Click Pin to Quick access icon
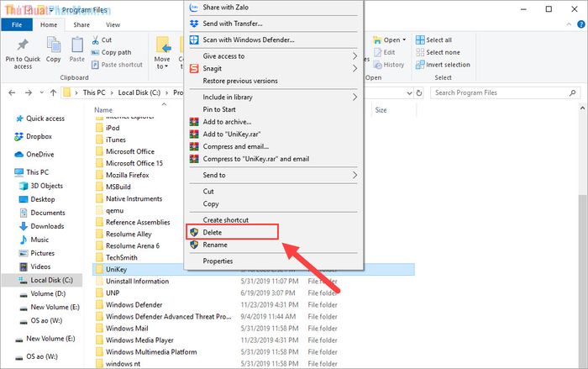Screen dimensions: 588x369 (x=23, y=45)
